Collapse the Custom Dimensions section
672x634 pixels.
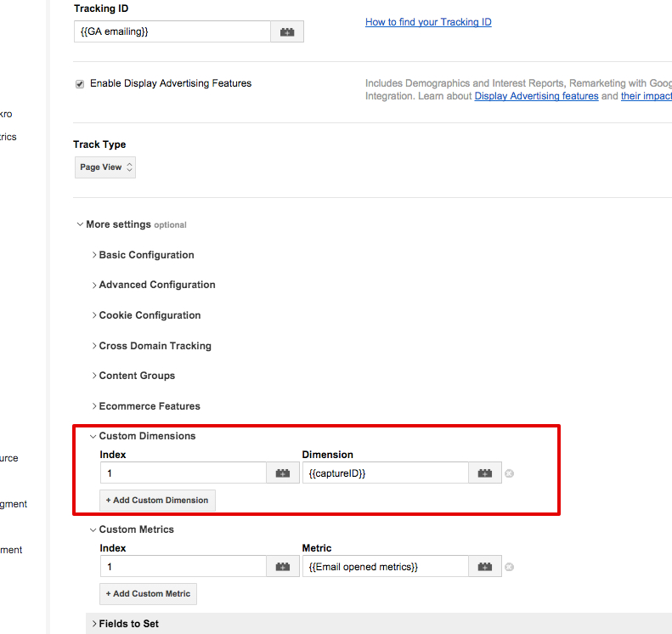pos(143,436)
